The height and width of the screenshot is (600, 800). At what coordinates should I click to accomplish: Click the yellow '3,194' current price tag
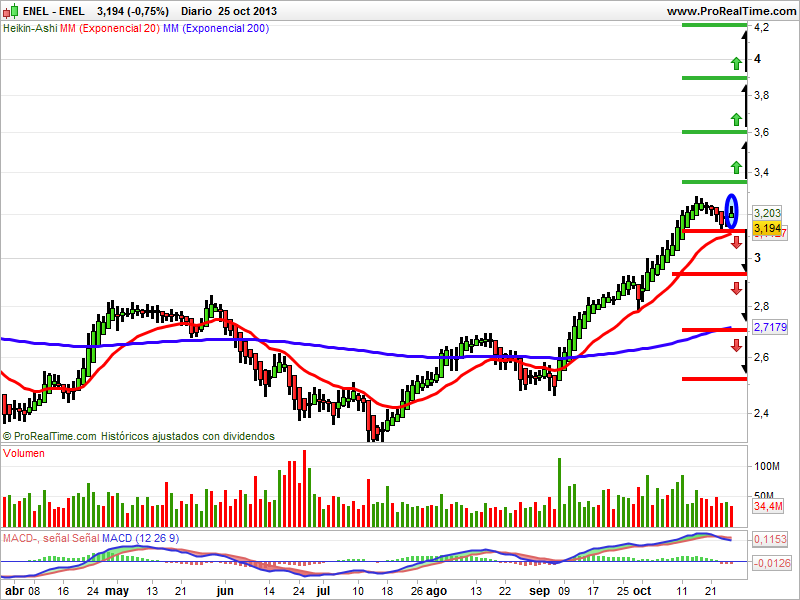tap(767, 228)
